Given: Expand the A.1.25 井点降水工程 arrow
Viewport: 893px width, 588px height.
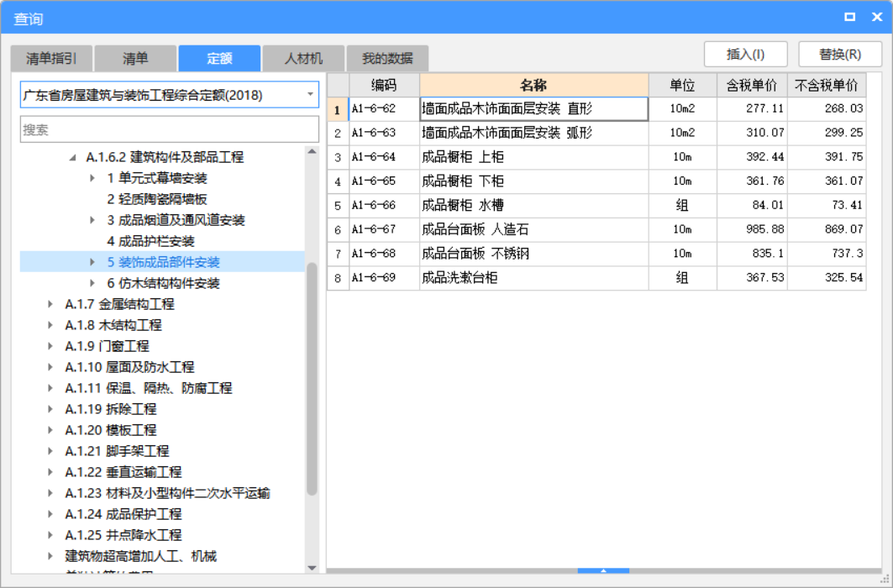Looking at the screenshot, I should coord(50,535).
